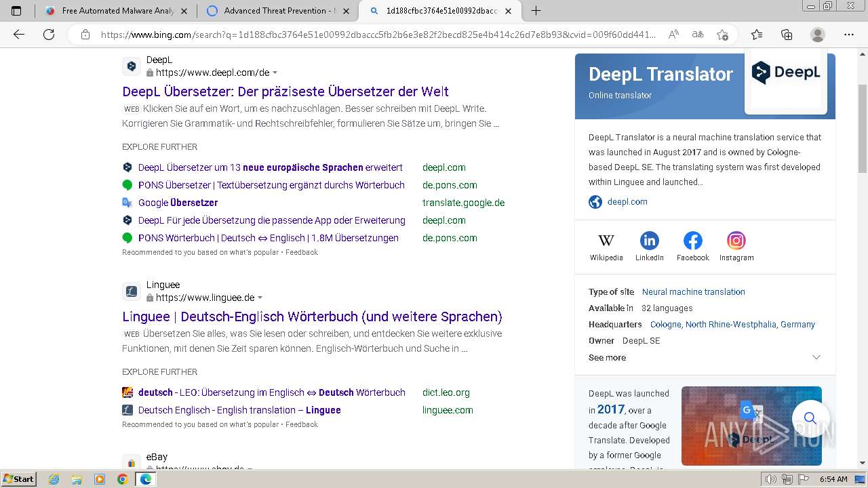Select the dict.leo.org domain text
Image resolution: width=868 pixels, height=488 pixels.
pos(446,392)
